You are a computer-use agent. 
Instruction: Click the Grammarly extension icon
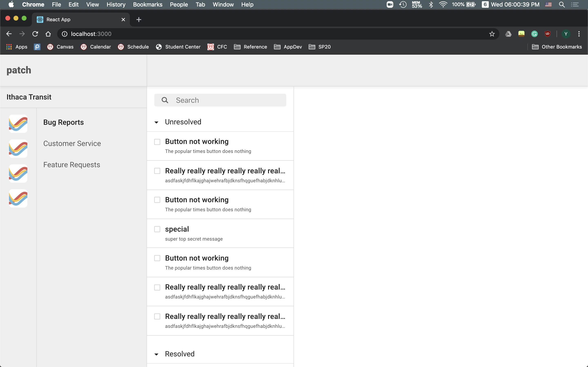pyautogui.click(x=534, y=34)
